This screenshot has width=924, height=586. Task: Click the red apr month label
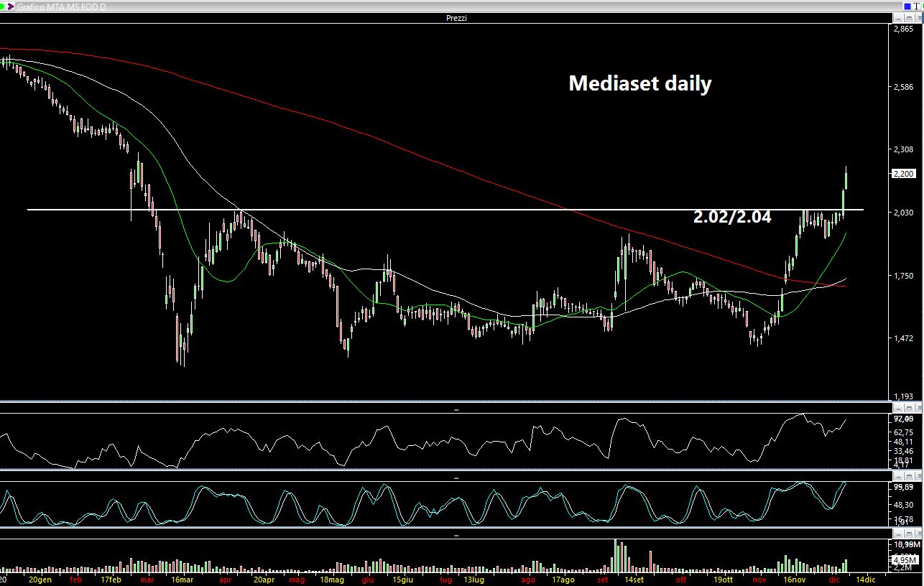click(225, 580)
